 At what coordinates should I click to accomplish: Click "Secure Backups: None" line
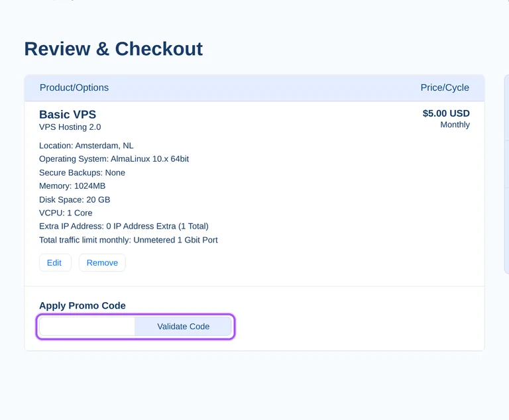tap(82, 173)
